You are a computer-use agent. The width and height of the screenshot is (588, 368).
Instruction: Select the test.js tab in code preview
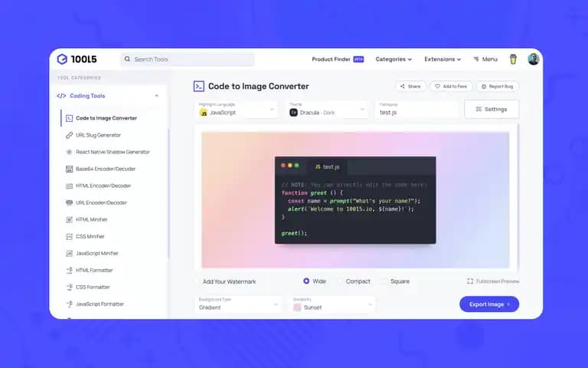327,166
